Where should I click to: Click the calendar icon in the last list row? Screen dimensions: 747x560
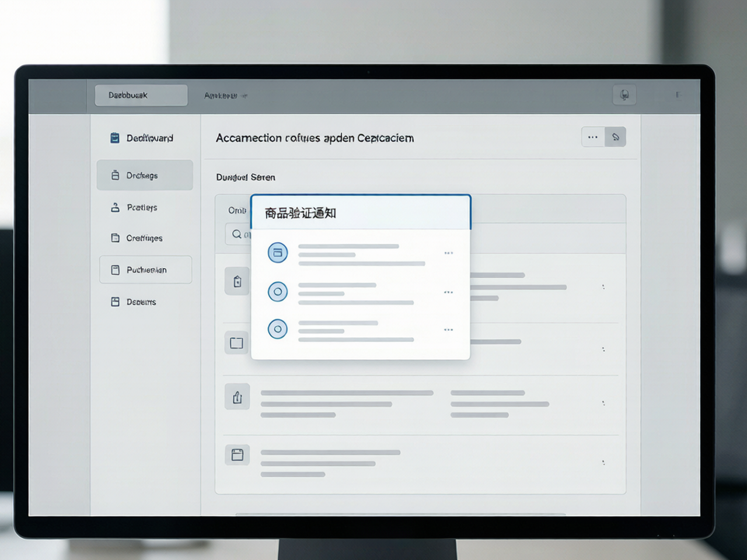tap(237, 454)
